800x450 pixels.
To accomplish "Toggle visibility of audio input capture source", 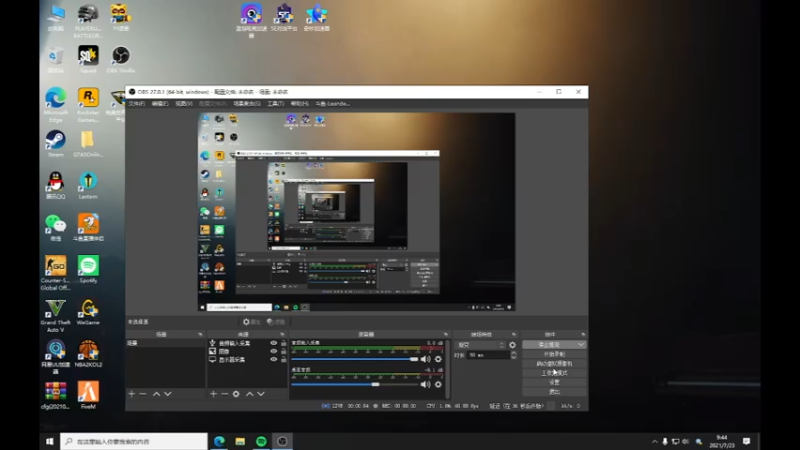I will coord(273,343).
